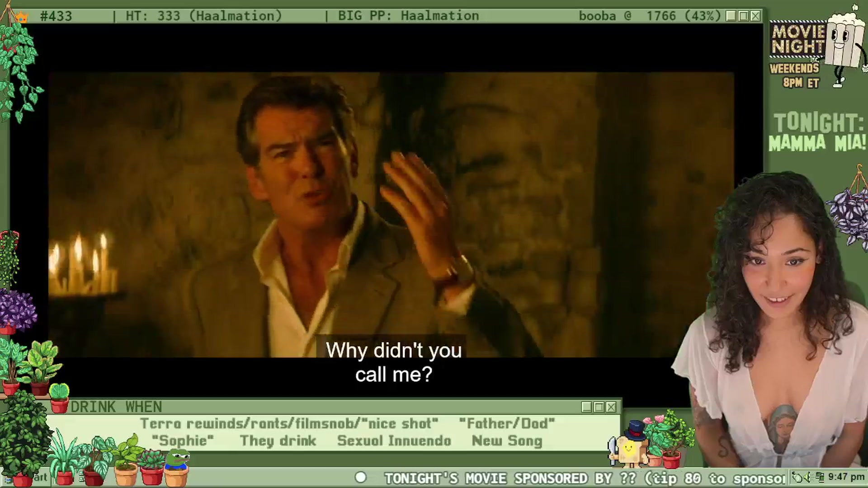Viewport: 868px width, 488px height.
Task: Click the DRINK WHEN window title
Action: (116, 407)
